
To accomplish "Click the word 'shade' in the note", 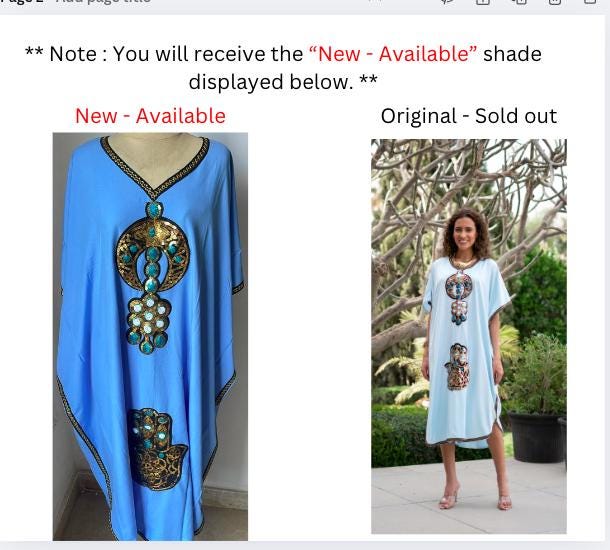I will click(x=512, y=54).
